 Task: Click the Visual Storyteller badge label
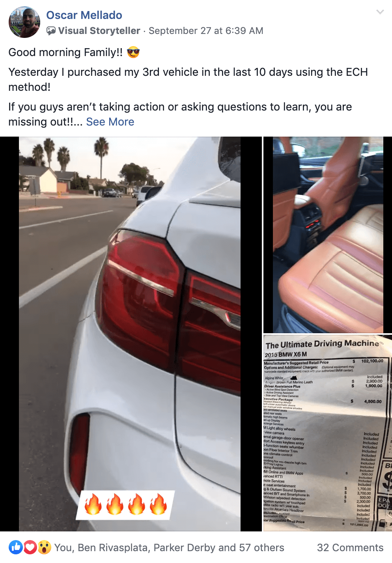click(x=99, y=31)
